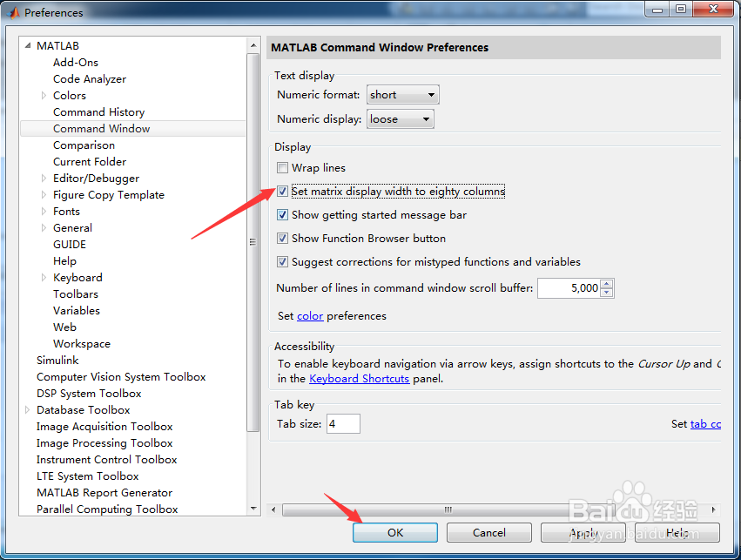The height and width of the screenshot is (560, 741).
Task: Open the tab completion link
Action: (705, 424)
